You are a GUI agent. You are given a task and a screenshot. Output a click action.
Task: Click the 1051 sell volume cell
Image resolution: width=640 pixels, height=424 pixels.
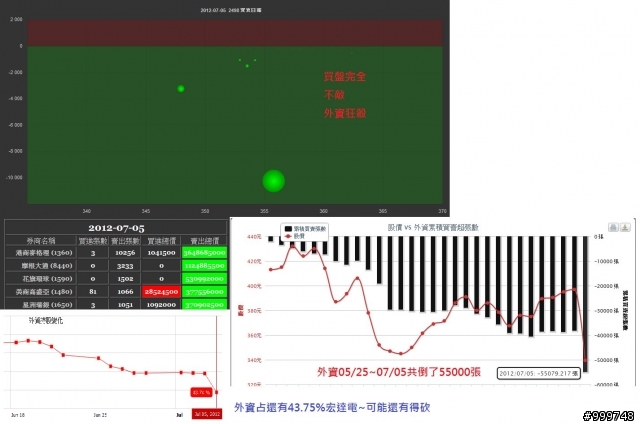(x=125, y=304)
